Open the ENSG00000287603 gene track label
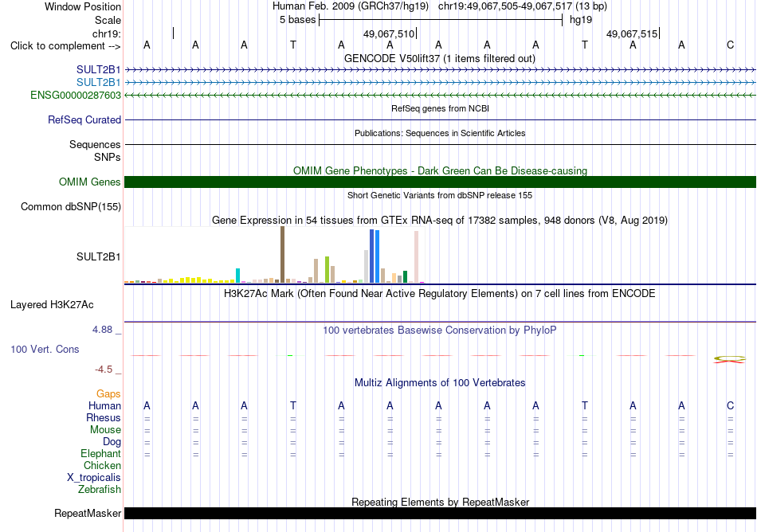The width and height of the screenshot is (757, 532). coord(76,95)
